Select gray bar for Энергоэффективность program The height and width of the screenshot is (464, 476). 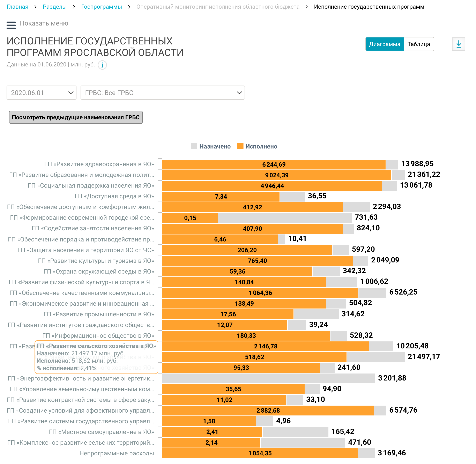click(268, 378)
